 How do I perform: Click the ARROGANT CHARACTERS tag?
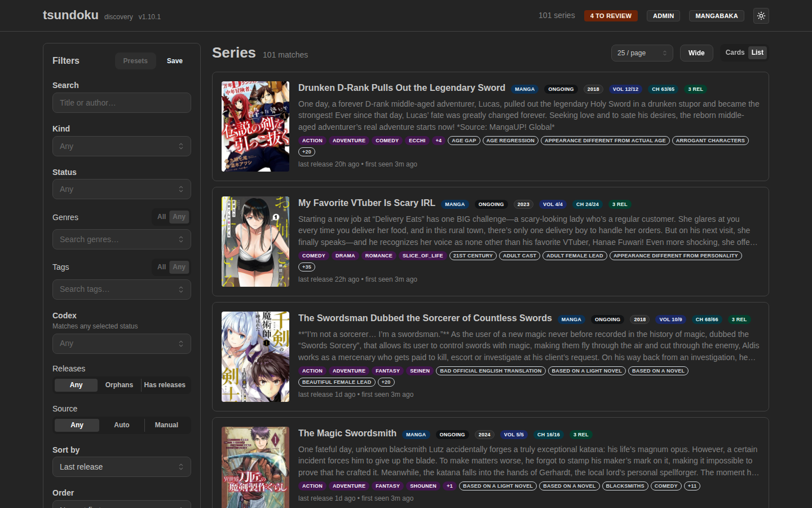[x=710, y=141]
